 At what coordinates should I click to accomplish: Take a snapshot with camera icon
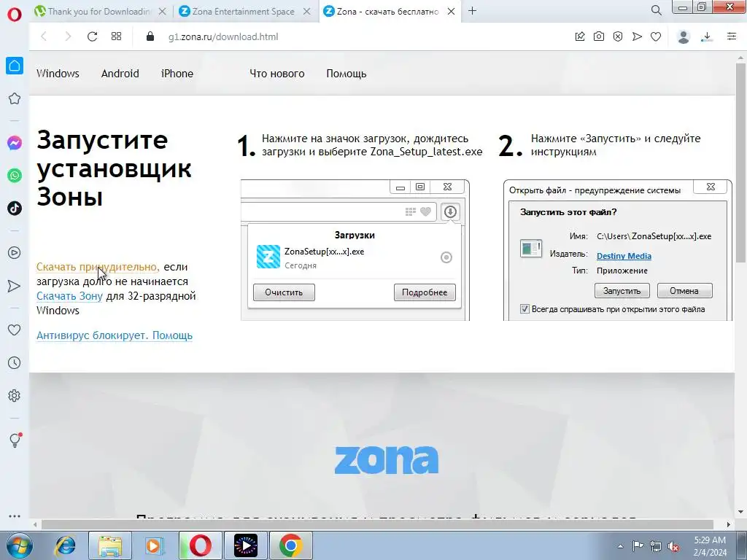click(599, 36)
